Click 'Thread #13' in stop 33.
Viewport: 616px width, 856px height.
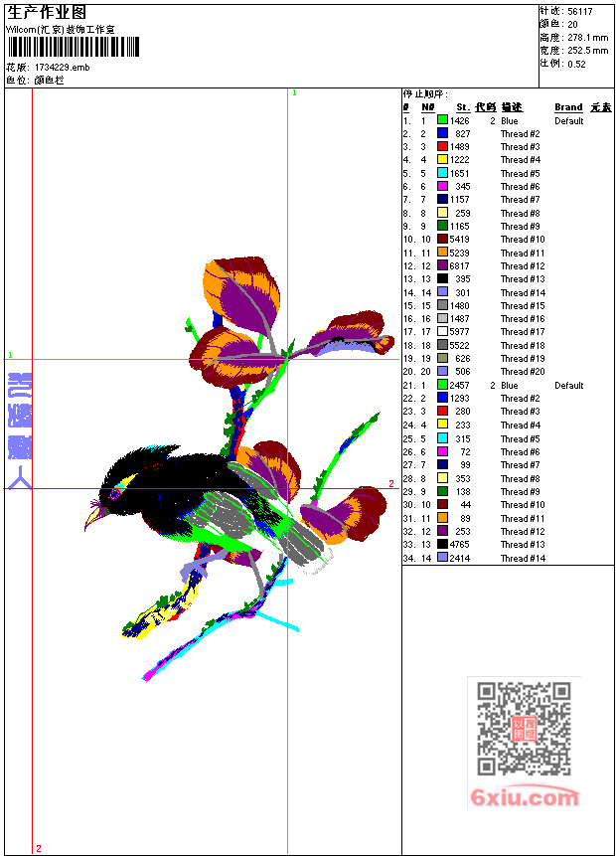(523, 545)
